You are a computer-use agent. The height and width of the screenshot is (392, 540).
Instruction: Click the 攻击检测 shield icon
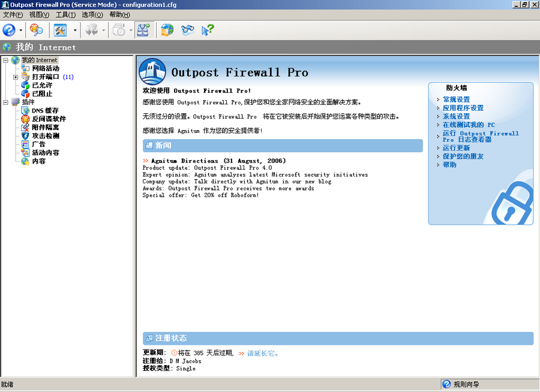click(x=25, y=135)
